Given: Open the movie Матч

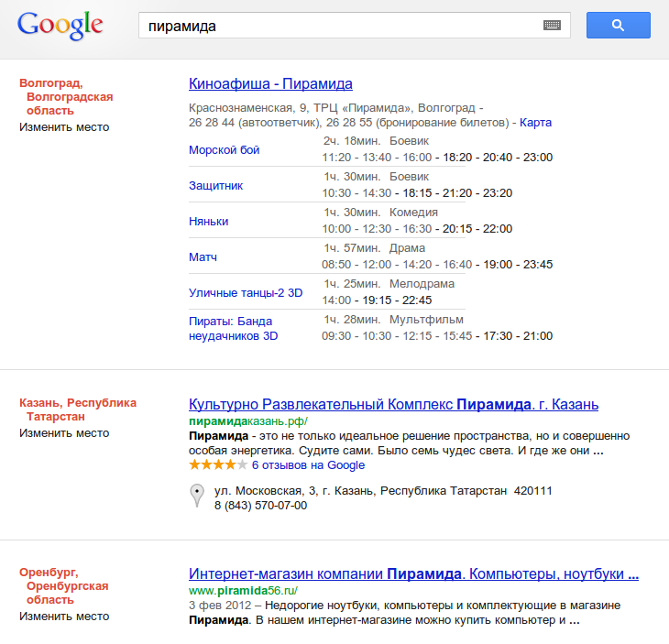Looking at the screenshot, I should coord(203,257).
